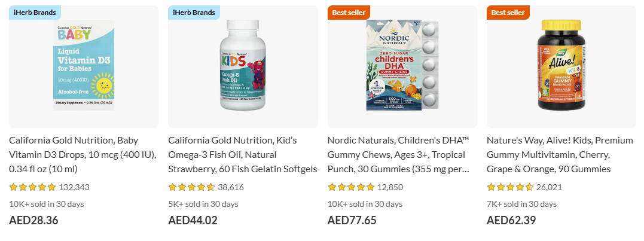Click the Best seller badge on Alive! Kids
This screenshot has width=644, height=241.
pyautogui.click(x=508, y=12)
